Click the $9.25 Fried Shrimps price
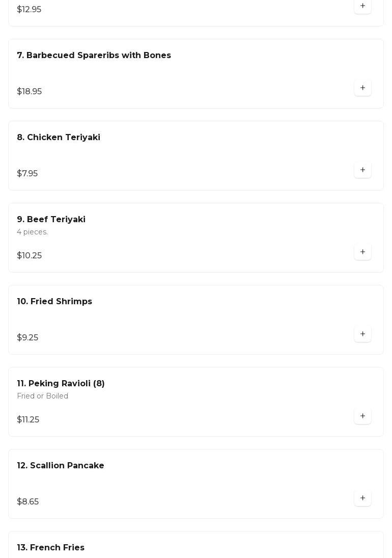392x558 pixels. (x=27, y=337)
